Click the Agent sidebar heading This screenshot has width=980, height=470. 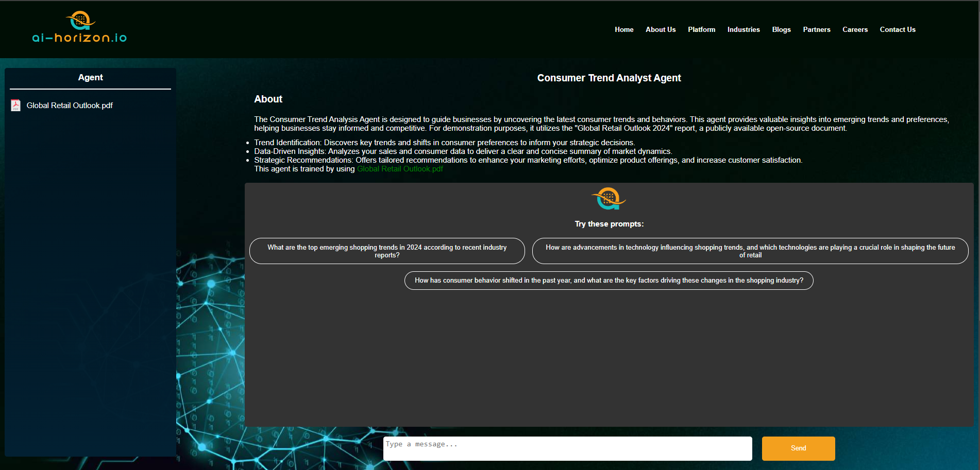[90, 78]
